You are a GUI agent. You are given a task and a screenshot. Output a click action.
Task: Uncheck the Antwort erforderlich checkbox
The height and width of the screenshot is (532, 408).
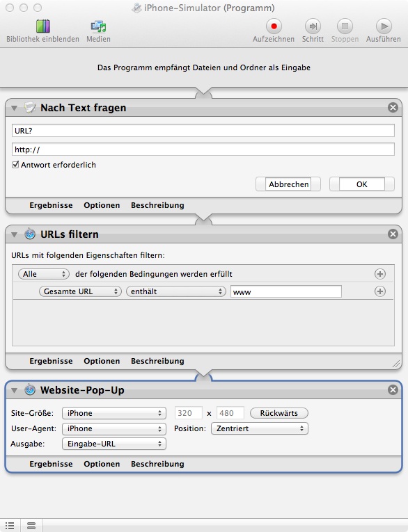pyautogui.click(x=15, y=165)
